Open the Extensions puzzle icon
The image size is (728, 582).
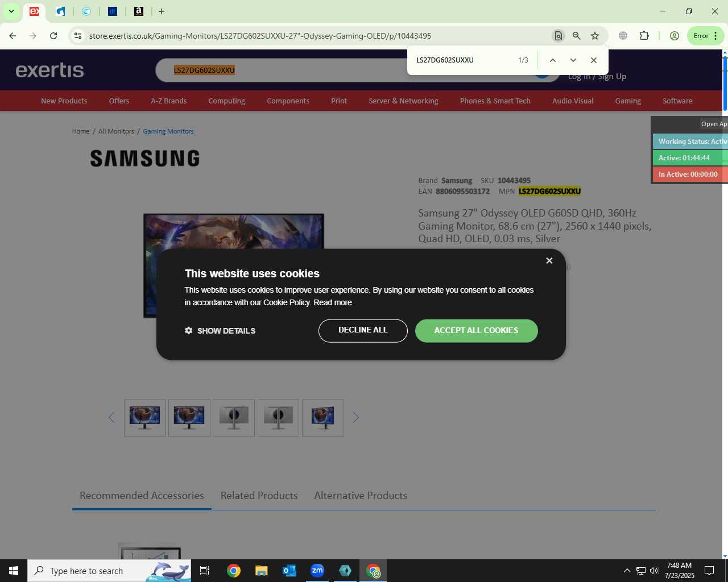(x=644, y=36)
